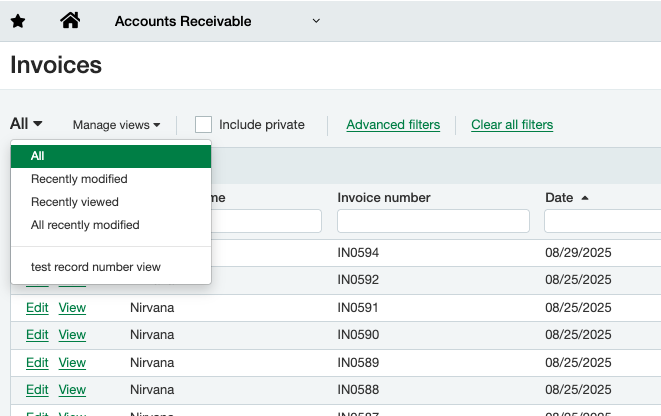
Task: Expand the Accounts Receivable module dropdown
Action: tap(317, 21)
